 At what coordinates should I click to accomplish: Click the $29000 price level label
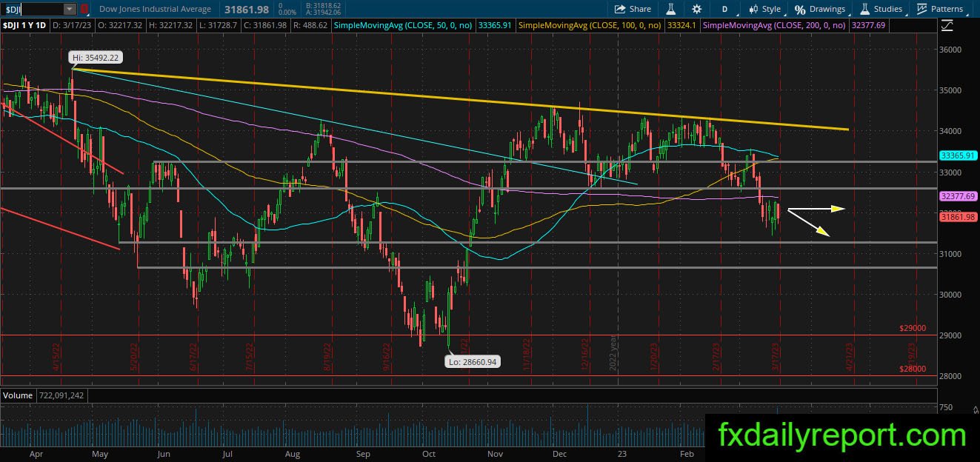click(x=913, y=327)
